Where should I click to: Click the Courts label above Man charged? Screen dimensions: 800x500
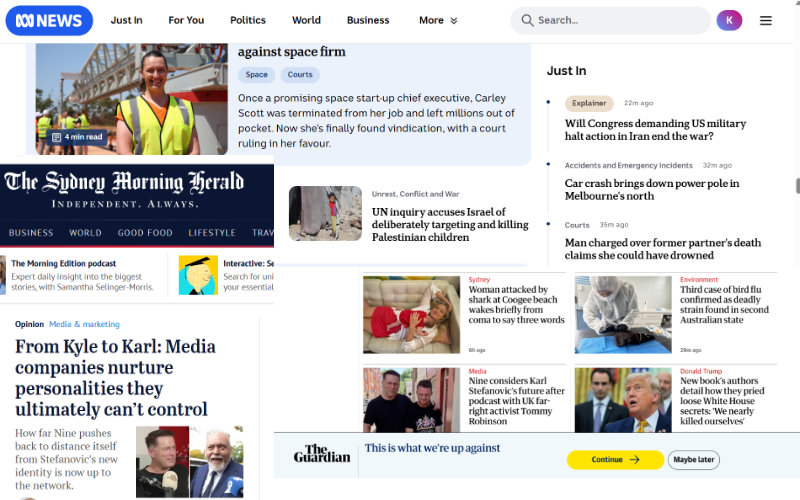(x=577, y=225)
